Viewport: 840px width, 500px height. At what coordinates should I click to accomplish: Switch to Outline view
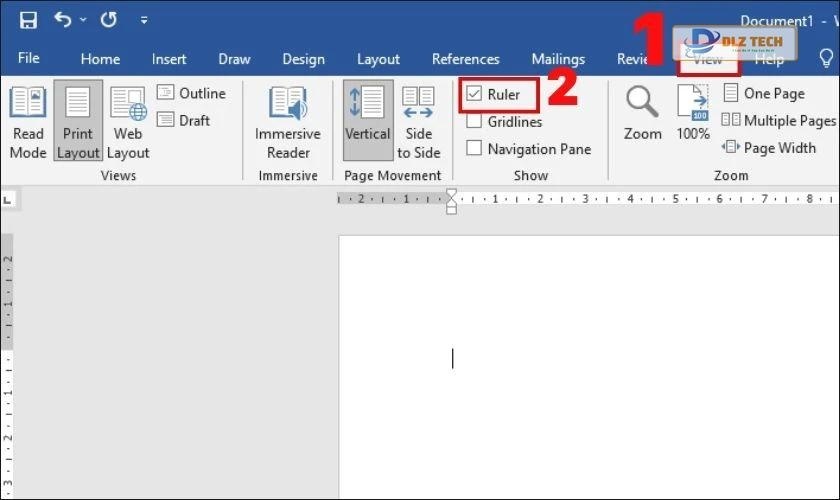coord(191,93)
